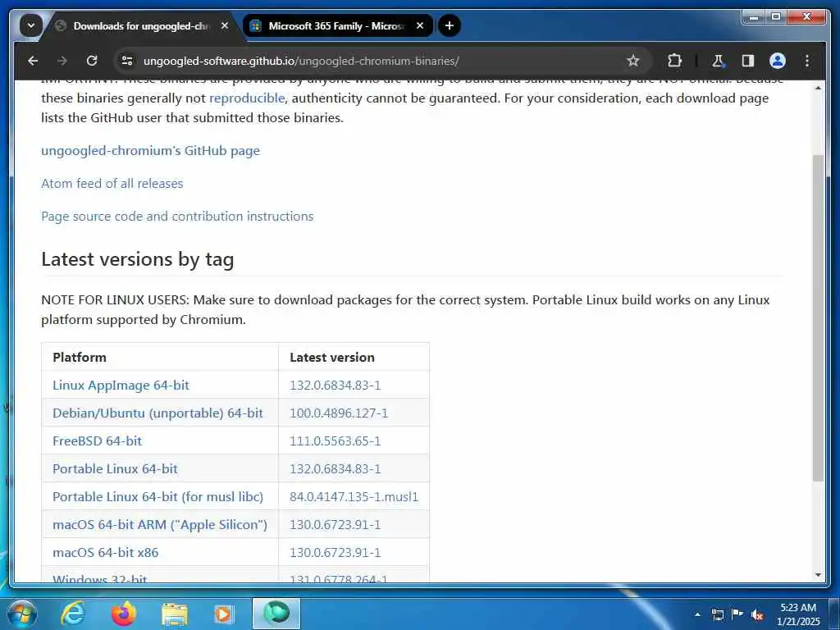The width and height of the screenshot is (840, 630).
Task: Reload the page with the refresh icon
Action: pos(92,61)
